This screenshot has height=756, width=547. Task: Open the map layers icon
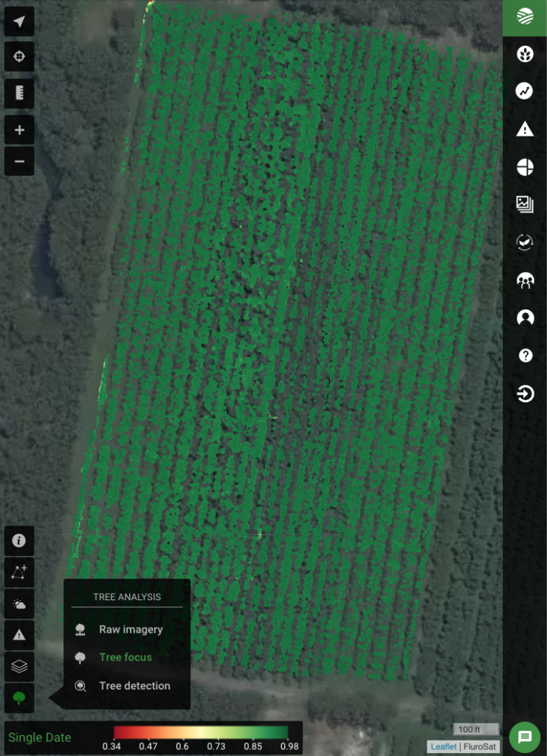pos(19,667)
